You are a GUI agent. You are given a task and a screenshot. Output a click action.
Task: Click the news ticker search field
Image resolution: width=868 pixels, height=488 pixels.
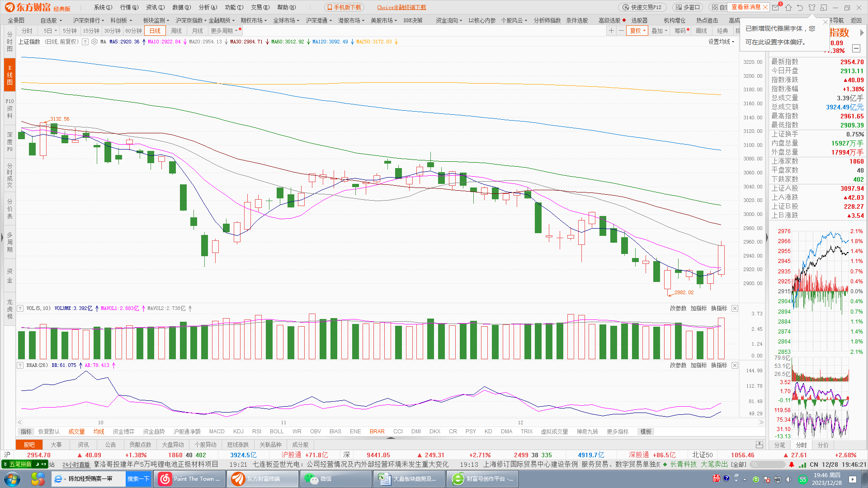[769, 465]
